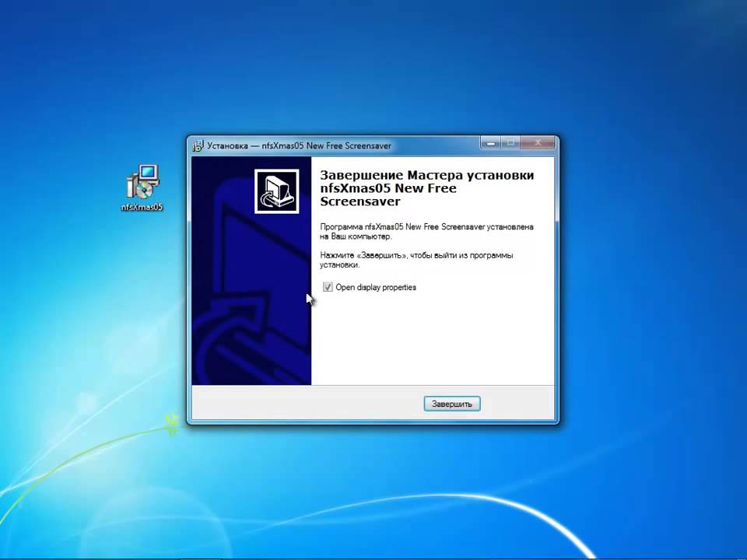Close the Установка installer window

coord(538,143)
